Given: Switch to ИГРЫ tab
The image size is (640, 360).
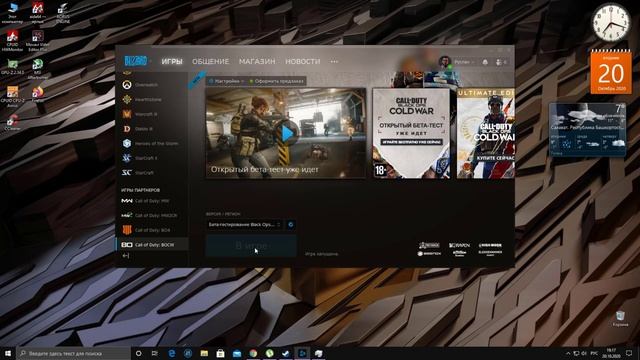Looking at the screenshot, I should click(172, 61).
